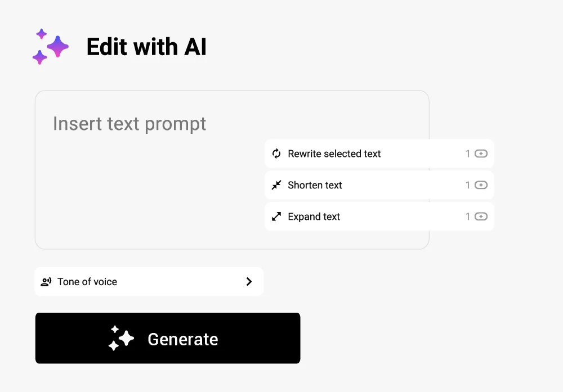The image size is (563, 392).
Task: Click the Edit with AI heading
Action: [146, 47]
